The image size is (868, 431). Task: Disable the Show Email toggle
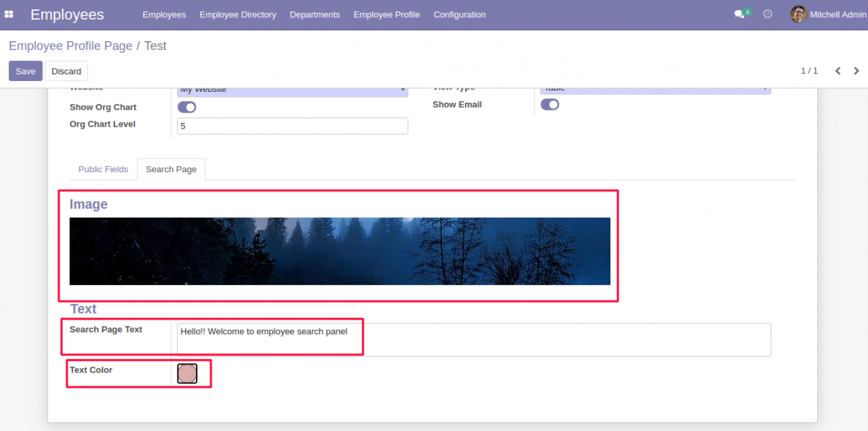click(x=550, y=104)
